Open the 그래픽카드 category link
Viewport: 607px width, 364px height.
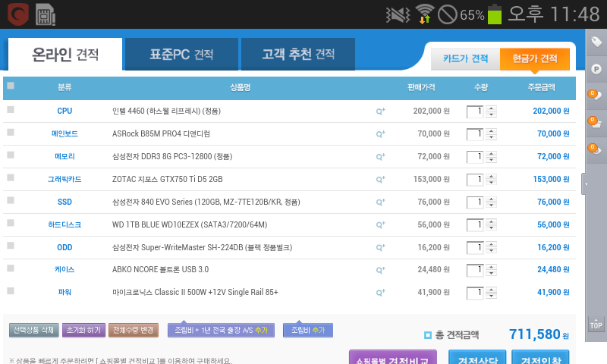point(64,179)
